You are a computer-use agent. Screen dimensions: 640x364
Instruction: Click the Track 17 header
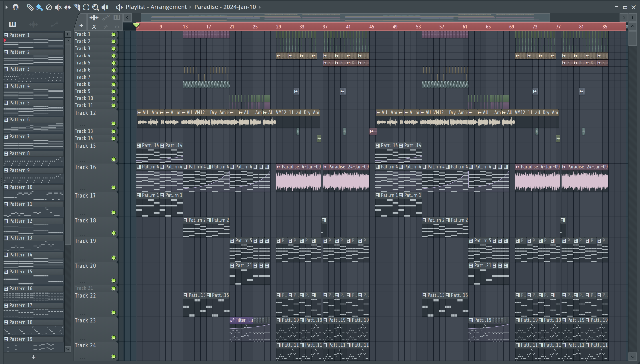96,204
